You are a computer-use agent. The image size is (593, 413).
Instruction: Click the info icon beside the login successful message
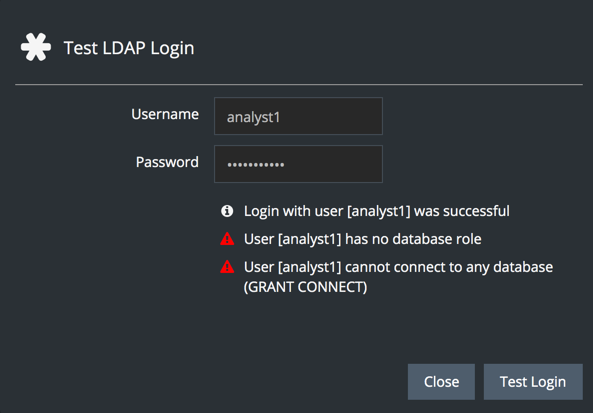point(227,211)
